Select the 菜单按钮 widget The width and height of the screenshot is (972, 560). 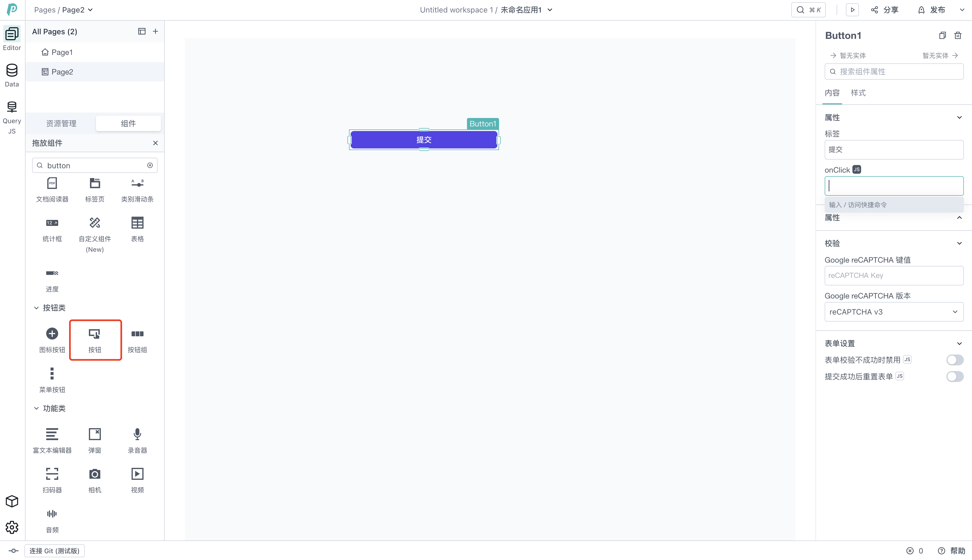coord(52,380)
